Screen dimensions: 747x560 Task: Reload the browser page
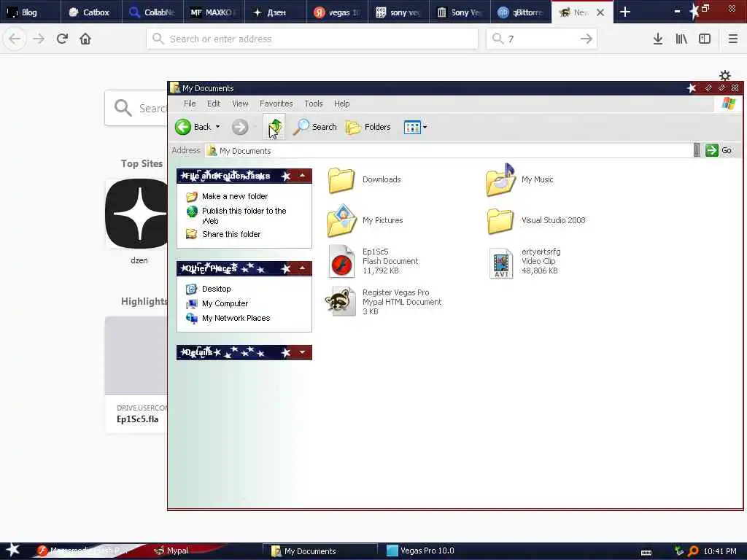point(62,39)
